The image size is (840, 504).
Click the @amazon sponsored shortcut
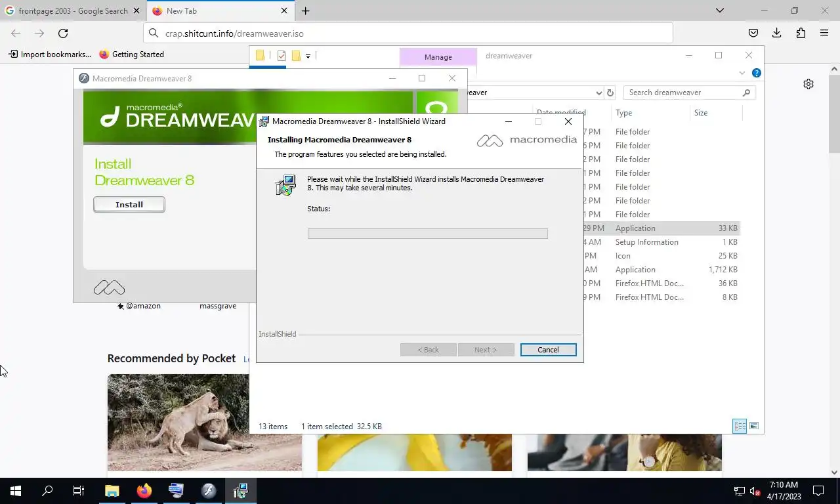pyautogui.click(x=139, y=306)
